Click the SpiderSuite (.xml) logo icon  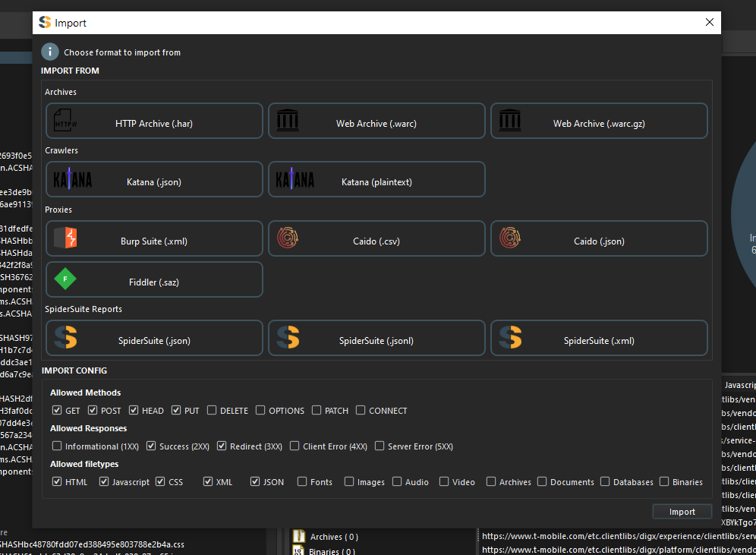(510, 337)
